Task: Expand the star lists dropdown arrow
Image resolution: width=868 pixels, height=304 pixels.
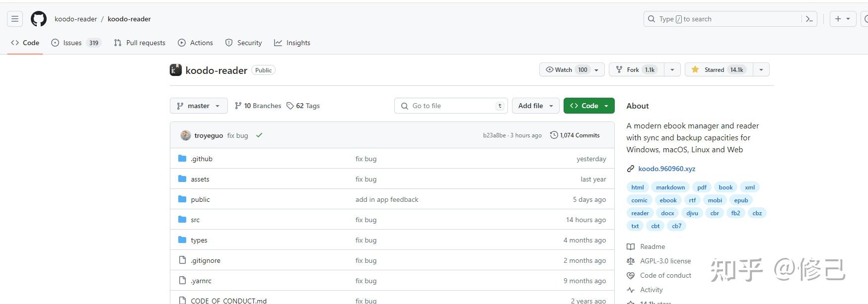Action: point(761,70)
